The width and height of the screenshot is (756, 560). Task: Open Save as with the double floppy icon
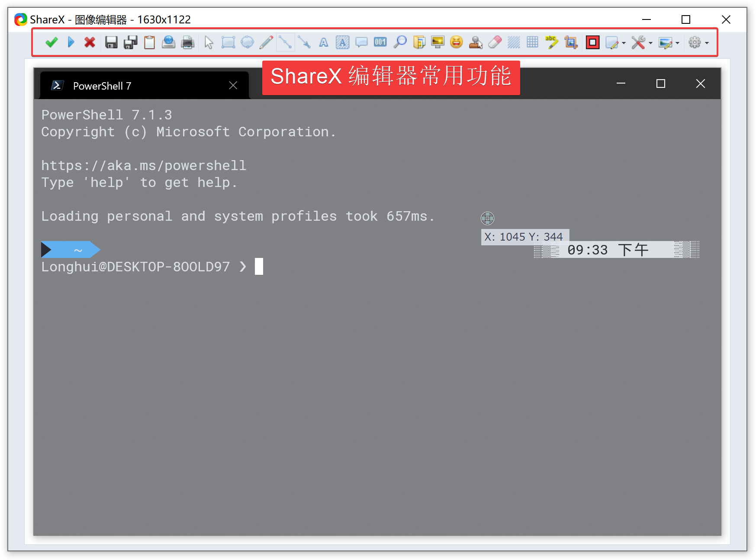(130, 42)
